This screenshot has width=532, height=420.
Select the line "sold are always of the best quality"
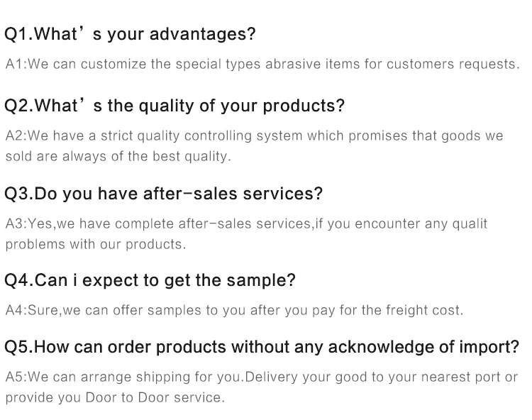118,157
